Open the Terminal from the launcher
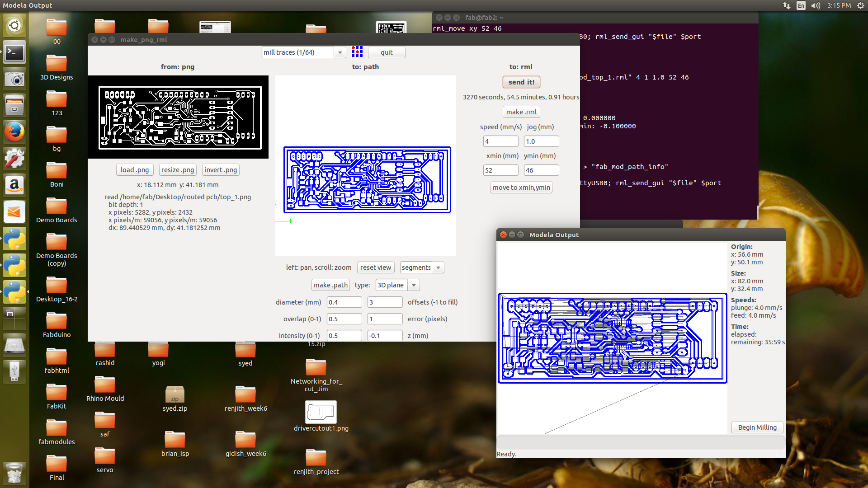This screenshot has height=488, width=868. tap(14, 53)
